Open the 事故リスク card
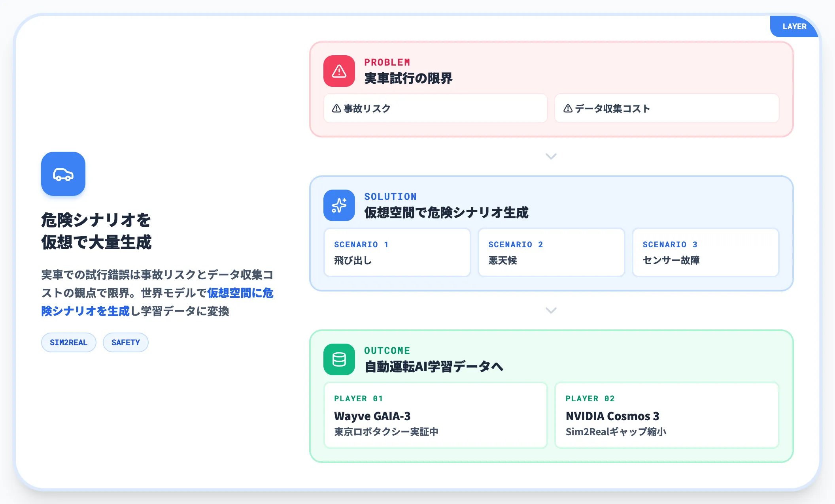This screenshot has width=835, height=504. 436,108
